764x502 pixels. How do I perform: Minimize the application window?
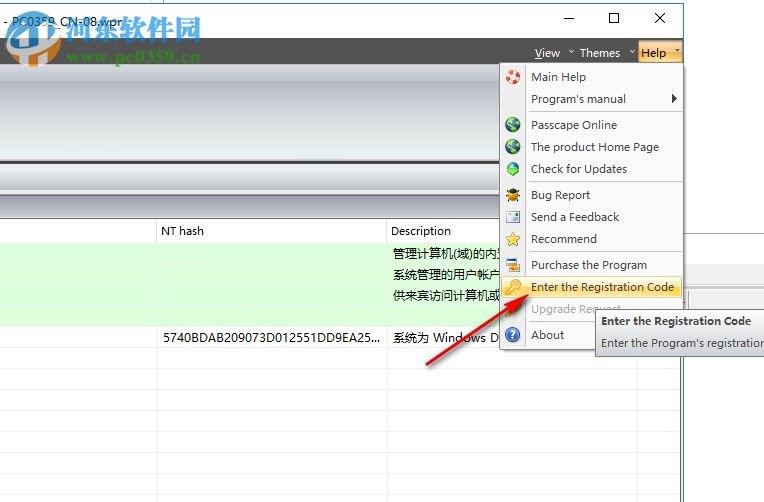pyautogui.click(x=569, y=19)
